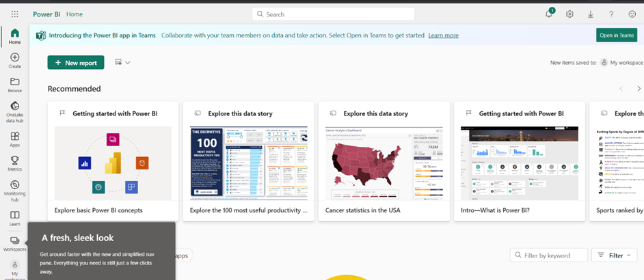Click the data story icon on Cancer statistics card
The width and height of the screenshot is (644, 280).
pyautogui.click(x=334, y=113)
